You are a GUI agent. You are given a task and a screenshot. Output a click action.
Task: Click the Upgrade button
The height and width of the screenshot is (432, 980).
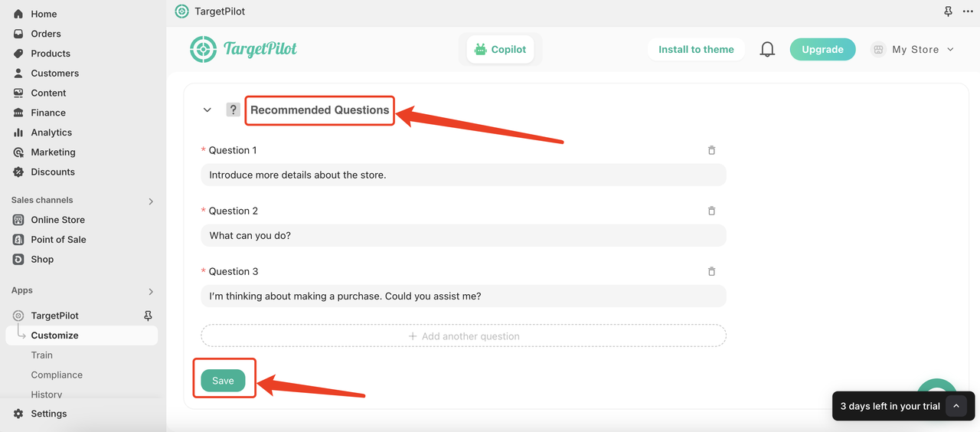822,49
